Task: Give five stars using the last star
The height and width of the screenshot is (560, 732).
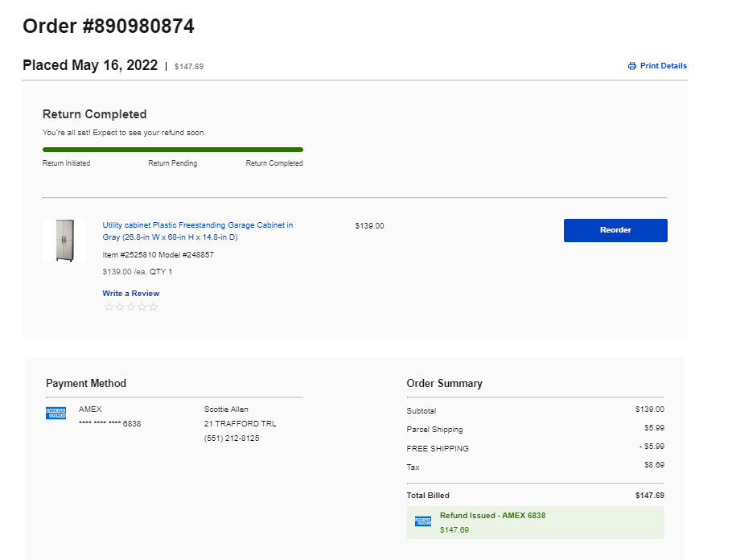Action: click(153, 307)
